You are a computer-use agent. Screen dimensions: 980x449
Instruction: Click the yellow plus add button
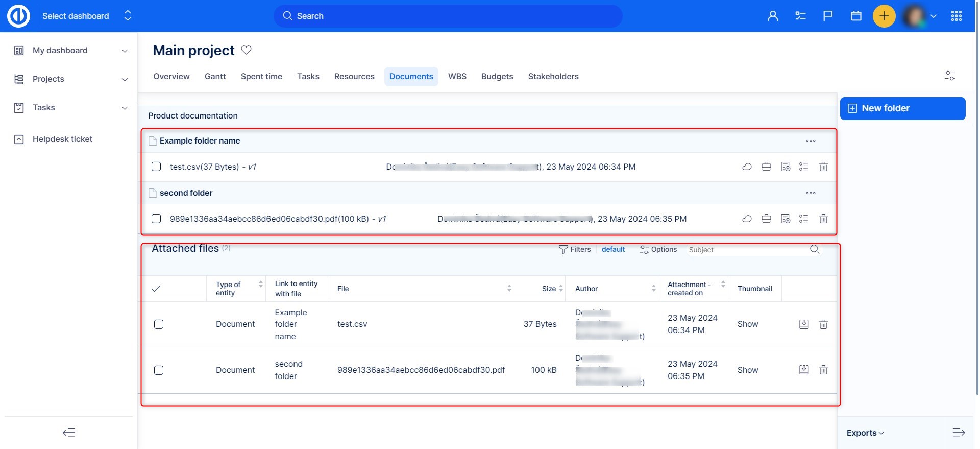(x=884, y=16)
